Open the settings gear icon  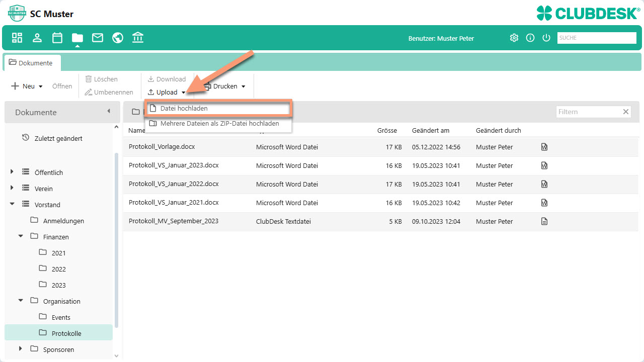point(514,38)
